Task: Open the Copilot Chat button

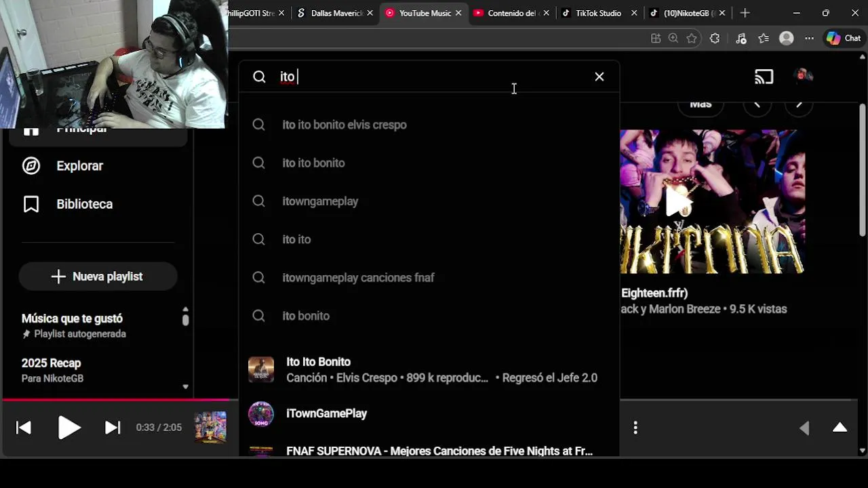Action: pos(844,39)
